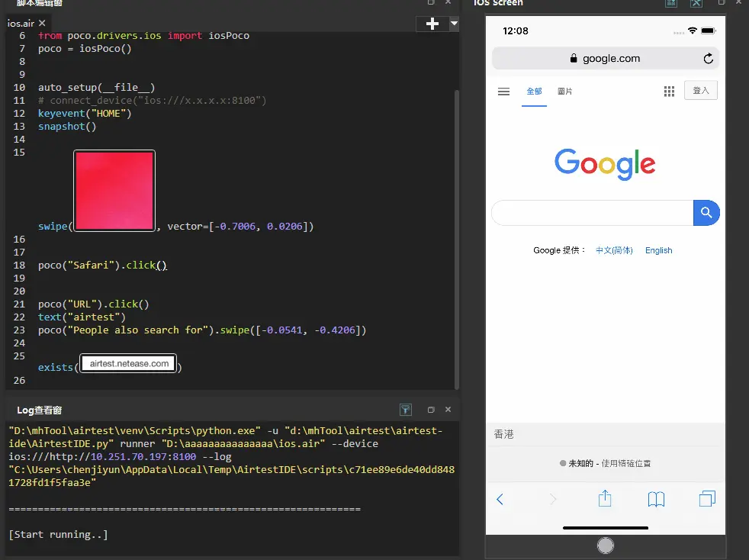Switch Google to 中文(简体)
The height and width of the screenshot is (560, 749).
[x=614, y=250]
